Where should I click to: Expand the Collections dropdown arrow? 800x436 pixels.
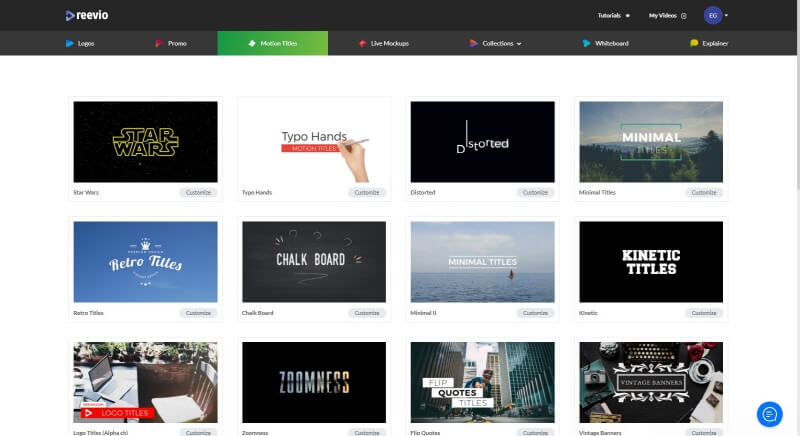(519, 44)
